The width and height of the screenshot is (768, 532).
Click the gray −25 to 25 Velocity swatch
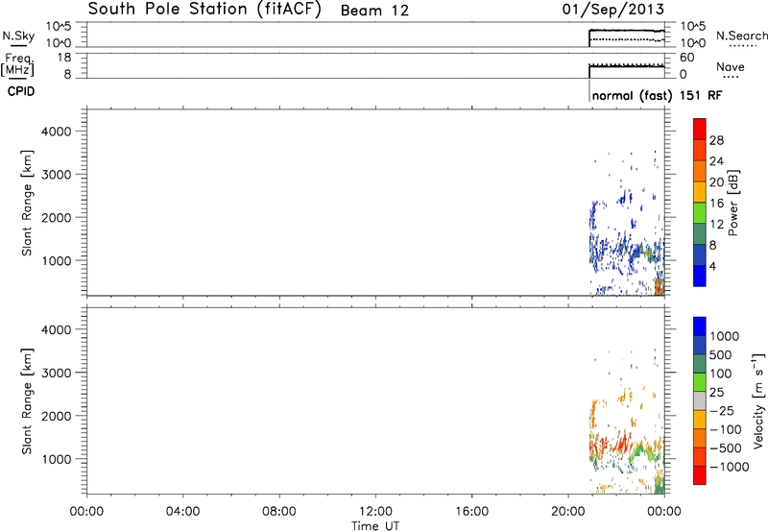click(700, 401)
